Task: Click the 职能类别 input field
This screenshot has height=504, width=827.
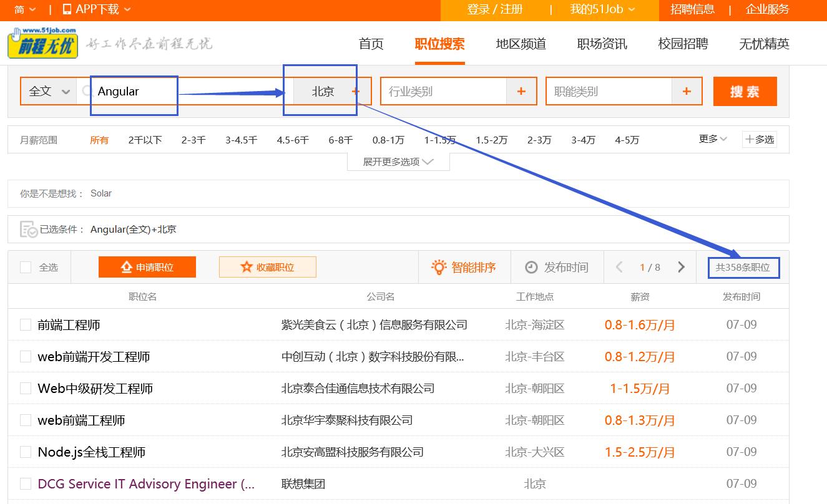Action: coord(609,92)
